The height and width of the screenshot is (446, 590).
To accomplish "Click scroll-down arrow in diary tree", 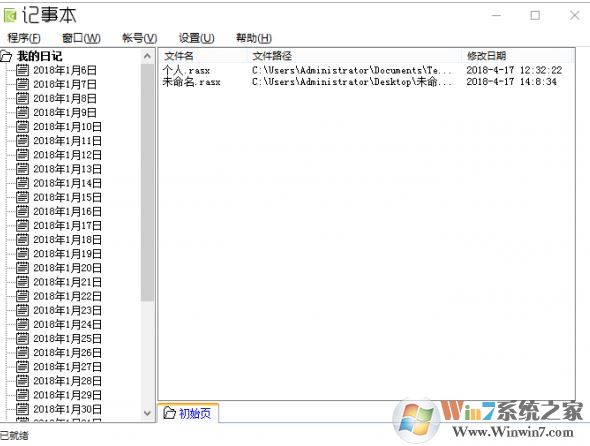I will [x=148, y=413].
